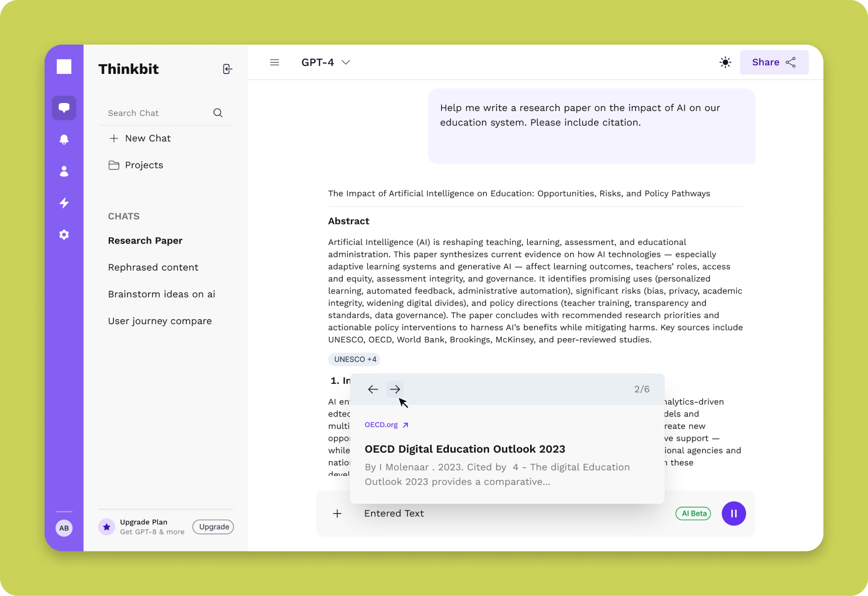Screen dimensions: 868x596
Task: Open Projects in the sidebar
Action: click(144, 165)
